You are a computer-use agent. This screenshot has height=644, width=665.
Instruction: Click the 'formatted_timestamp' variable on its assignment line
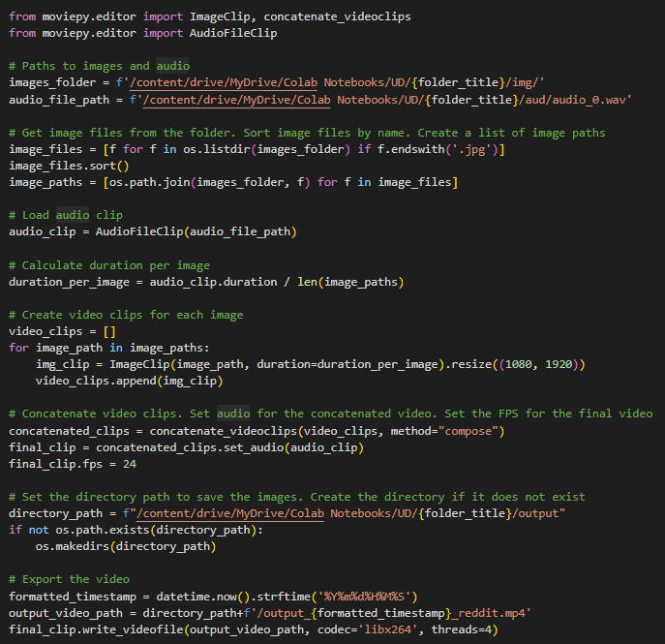coord(73,598)
